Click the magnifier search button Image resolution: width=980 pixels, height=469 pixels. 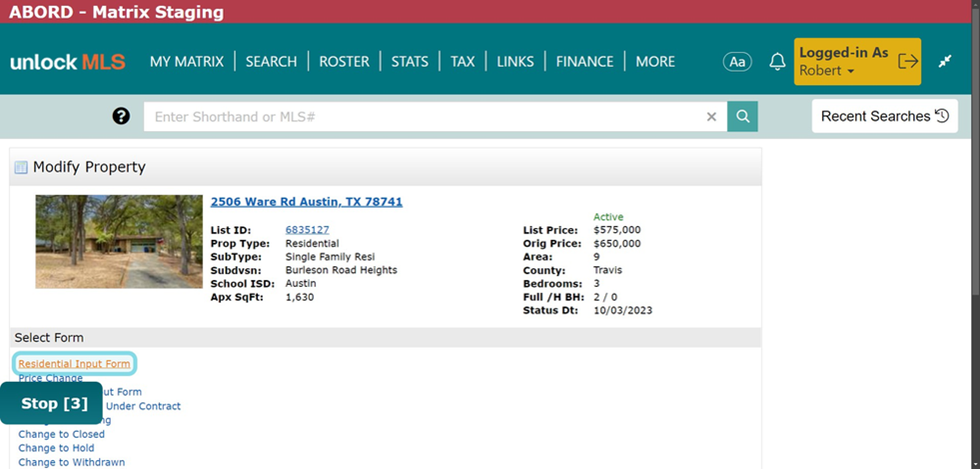pos(742,116)
